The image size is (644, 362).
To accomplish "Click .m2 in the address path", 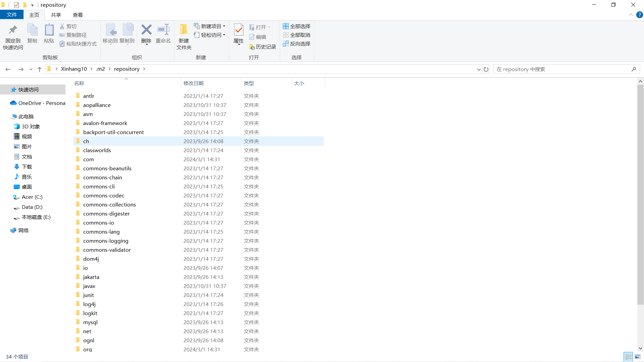I will (x=100, y=69).
